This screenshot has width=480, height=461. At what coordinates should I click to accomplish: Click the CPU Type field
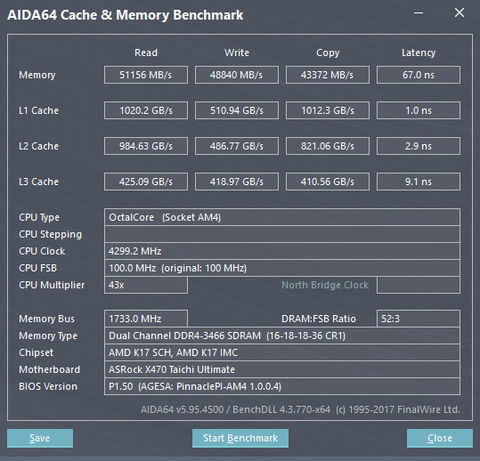pyautogui.click(x=282, y=217)
